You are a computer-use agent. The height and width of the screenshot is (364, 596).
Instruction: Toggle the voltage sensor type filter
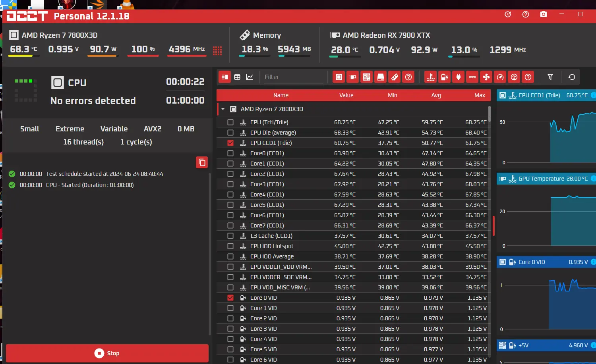coord(445,77)
